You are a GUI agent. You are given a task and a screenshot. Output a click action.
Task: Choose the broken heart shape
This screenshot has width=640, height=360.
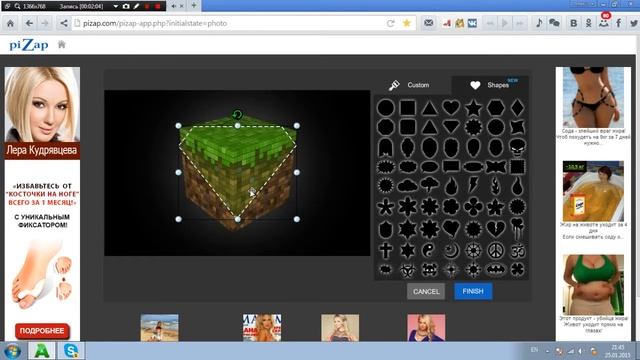pyautogui.click(x=496, y=229)
